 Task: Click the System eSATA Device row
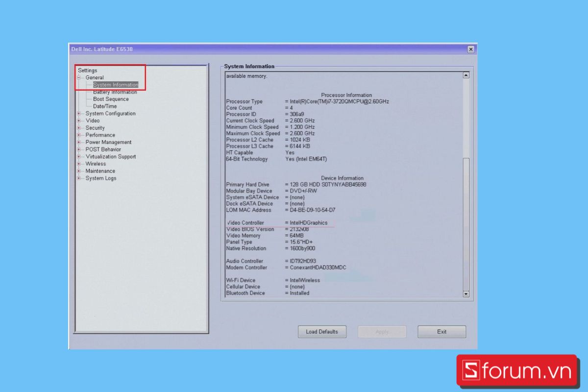click(265, 197)
